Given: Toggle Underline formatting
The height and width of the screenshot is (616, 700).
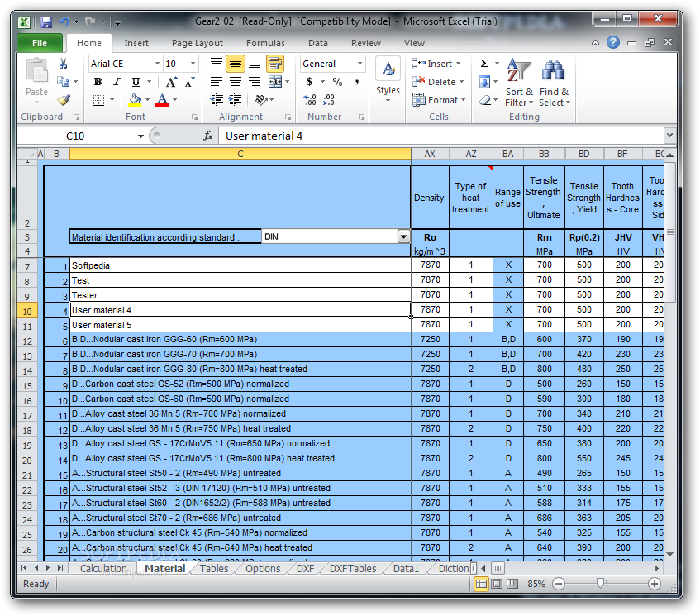Looking at the screenshot, I should click(x=136, y=82).
